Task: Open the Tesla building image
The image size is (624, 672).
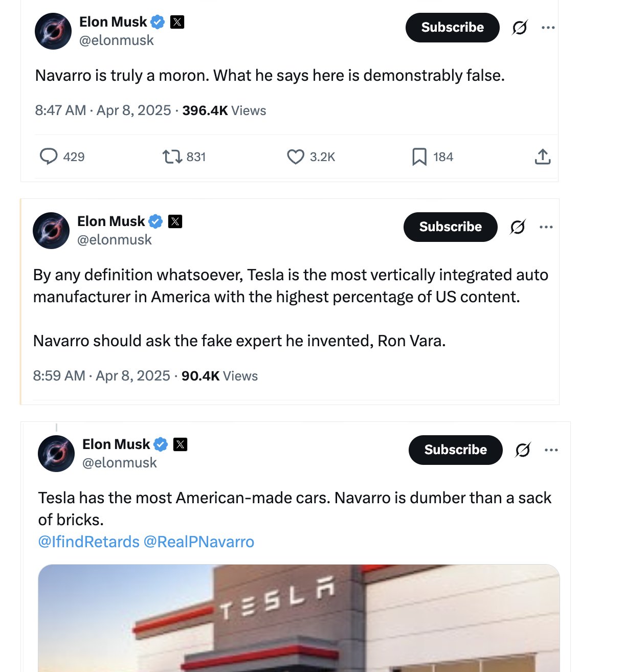Action: (x=299, y=618)
